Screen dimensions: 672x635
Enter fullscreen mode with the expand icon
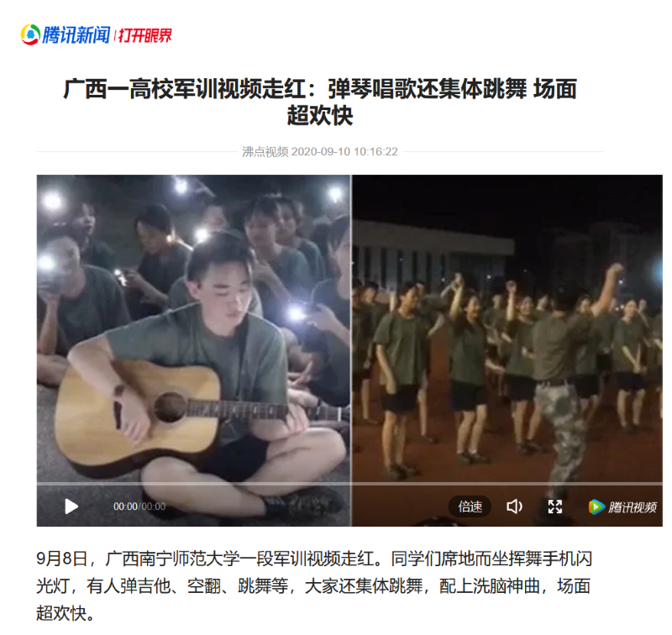pyautogui.click(x=555, y=506)
